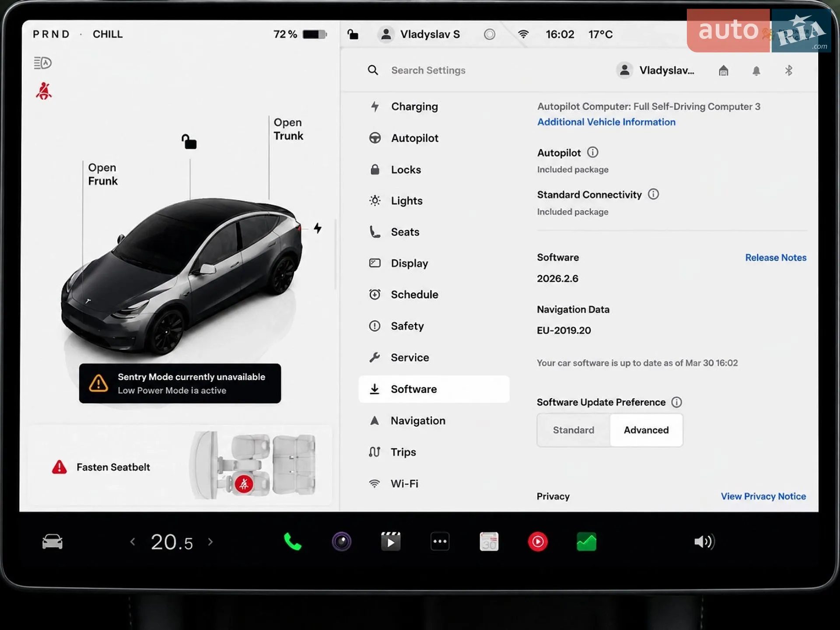Tap the CHILL drive mode label
Viewport: 840px width, 630px height.
coord(108,34)
